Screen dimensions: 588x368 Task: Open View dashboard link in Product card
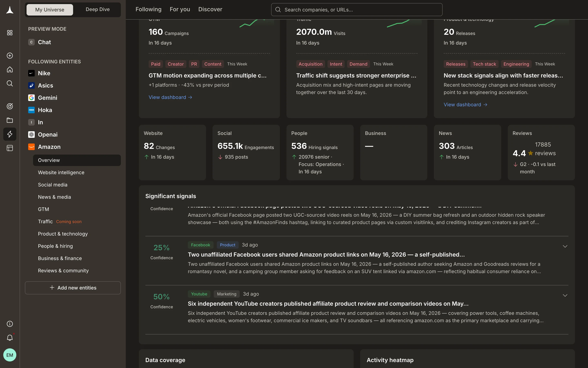pyautogui.click(x=465, y=104)
